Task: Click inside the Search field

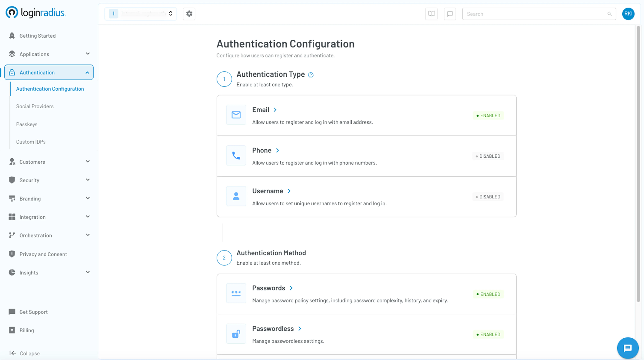Action: click(x=525, y=14)
